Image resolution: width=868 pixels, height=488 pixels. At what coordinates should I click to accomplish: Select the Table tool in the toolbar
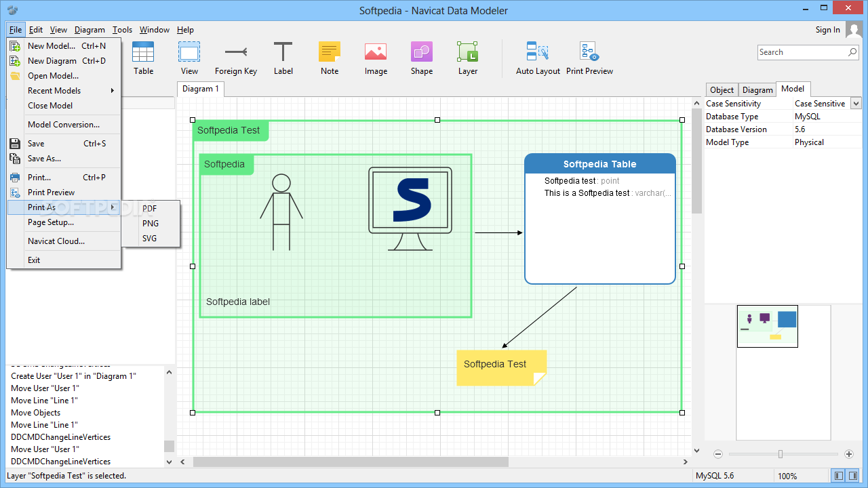tap(143, 58)
